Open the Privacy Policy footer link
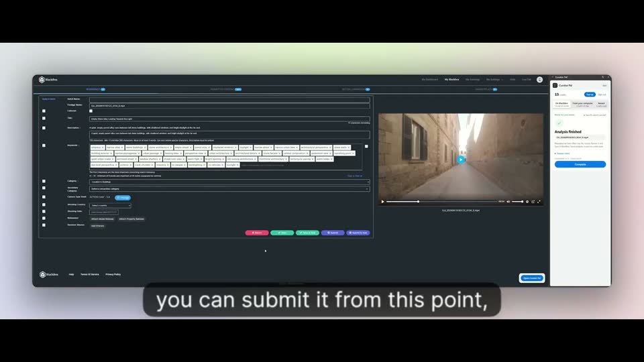 click(113, 275)
